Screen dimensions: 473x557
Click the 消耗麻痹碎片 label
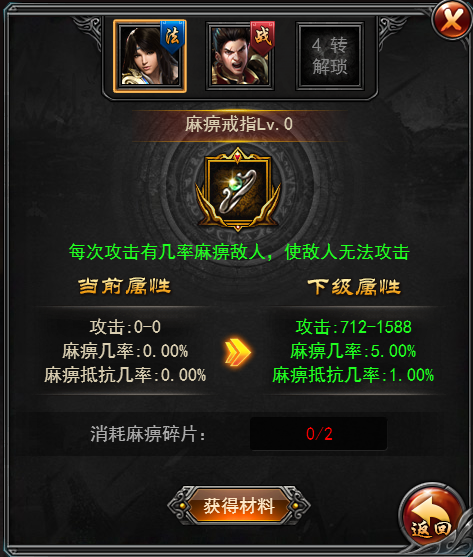(148, 434)
